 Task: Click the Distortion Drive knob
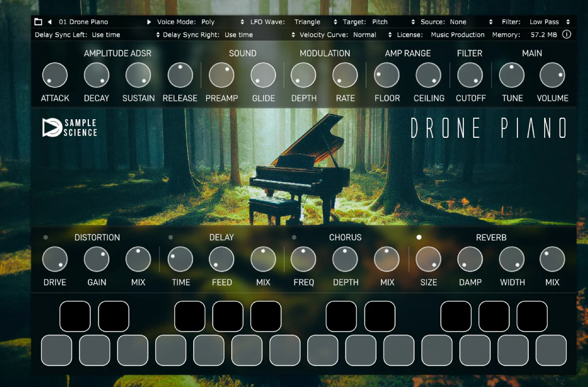(x=55, y=259)
